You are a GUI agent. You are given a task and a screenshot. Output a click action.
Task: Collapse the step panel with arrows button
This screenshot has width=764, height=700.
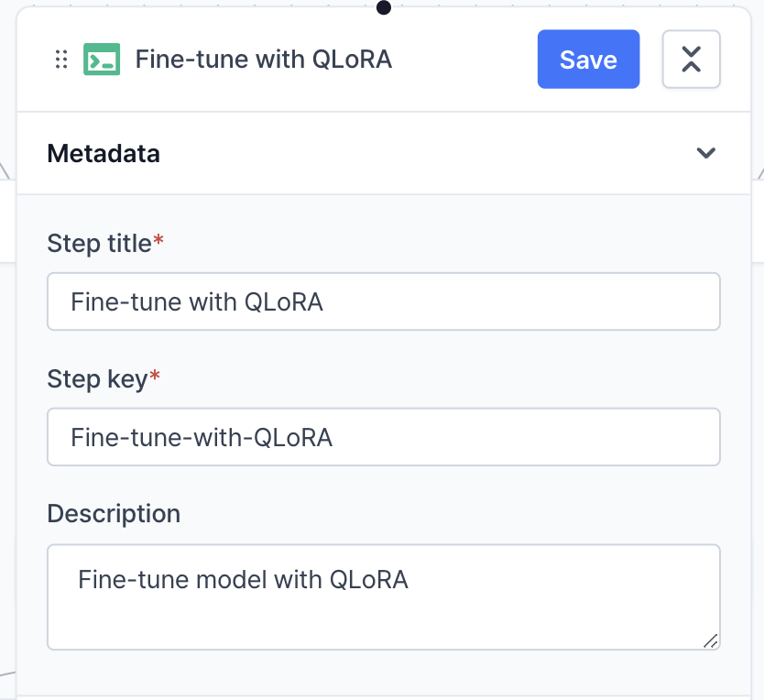click(691, 60)
